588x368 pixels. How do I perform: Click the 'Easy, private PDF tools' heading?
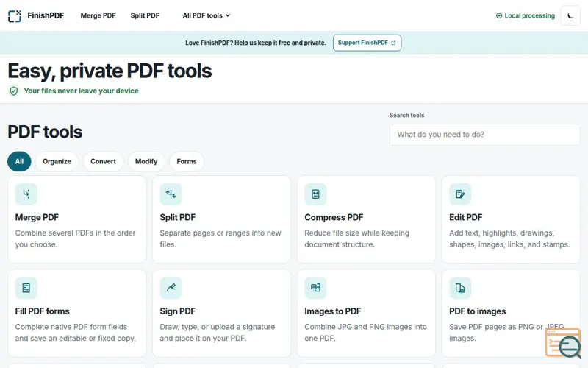[x=110, y=71]
